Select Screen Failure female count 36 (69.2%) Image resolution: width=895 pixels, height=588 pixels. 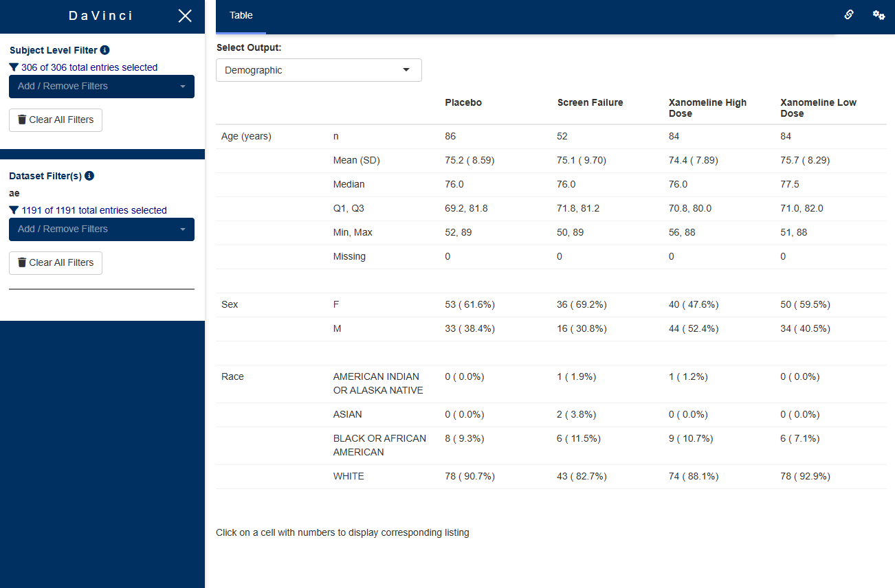[582, 304]
